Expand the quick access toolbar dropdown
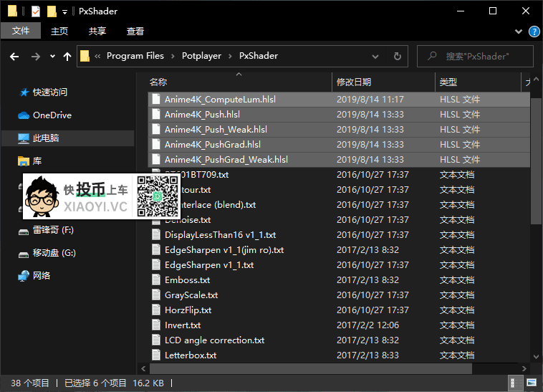 pos(65,12)
